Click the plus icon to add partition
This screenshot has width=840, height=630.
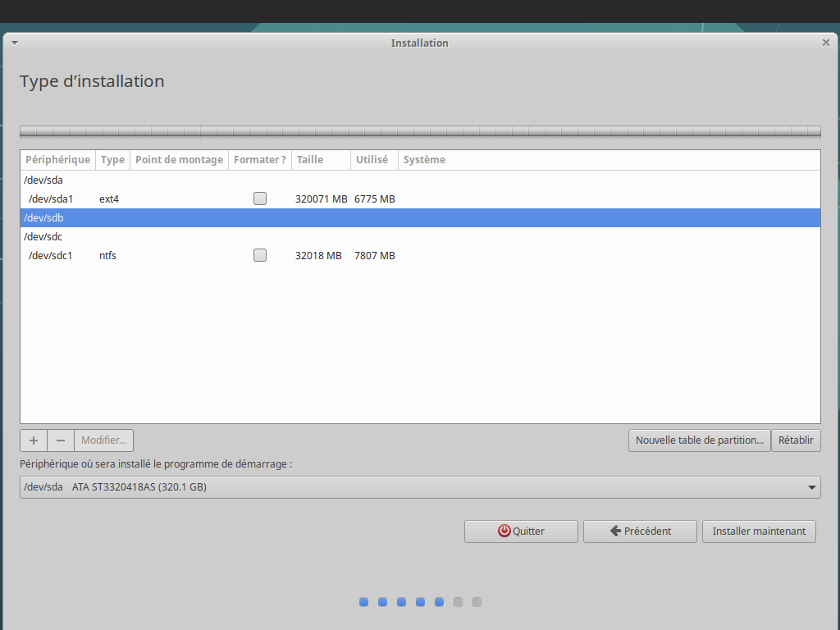34,441
